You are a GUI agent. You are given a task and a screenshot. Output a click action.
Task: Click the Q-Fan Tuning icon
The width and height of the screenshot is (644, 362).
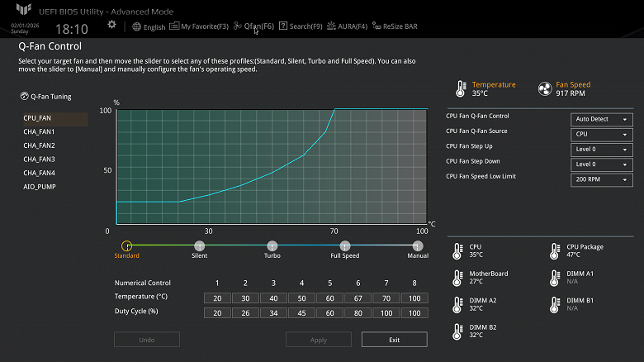pyautogui.click(x=23, y=97)
